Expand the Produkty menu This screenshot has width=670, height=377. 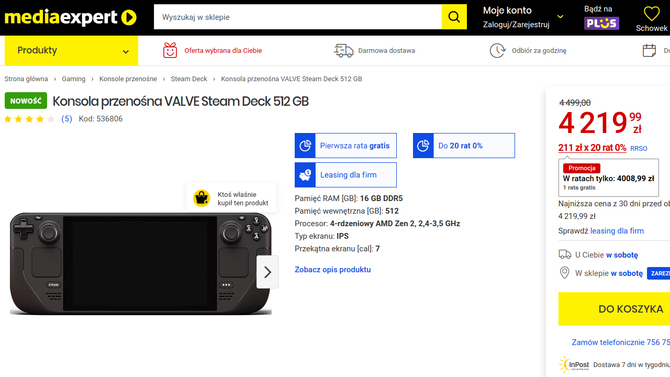[x=71, y=50]
